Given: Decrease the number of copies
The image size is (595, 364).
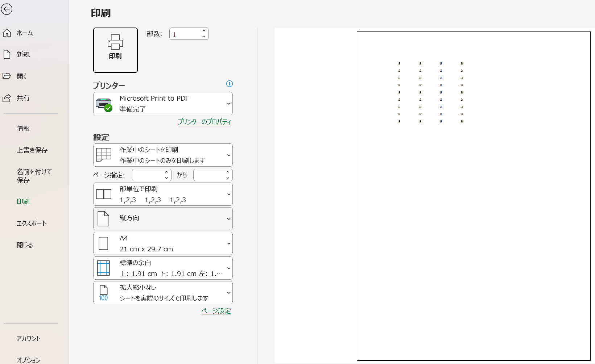Looking at the screenshot, I should click(x=204, y=37).
